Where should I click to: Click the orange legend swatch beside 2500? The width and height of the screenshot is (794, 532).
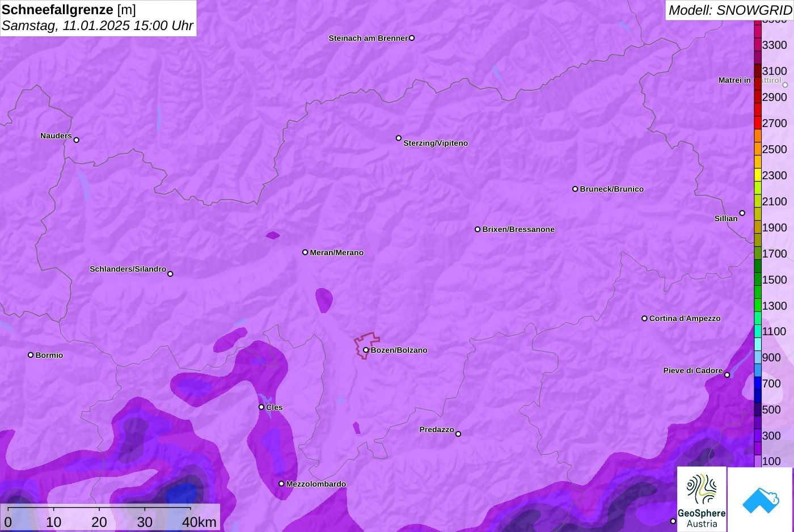[x=758, y=149]
